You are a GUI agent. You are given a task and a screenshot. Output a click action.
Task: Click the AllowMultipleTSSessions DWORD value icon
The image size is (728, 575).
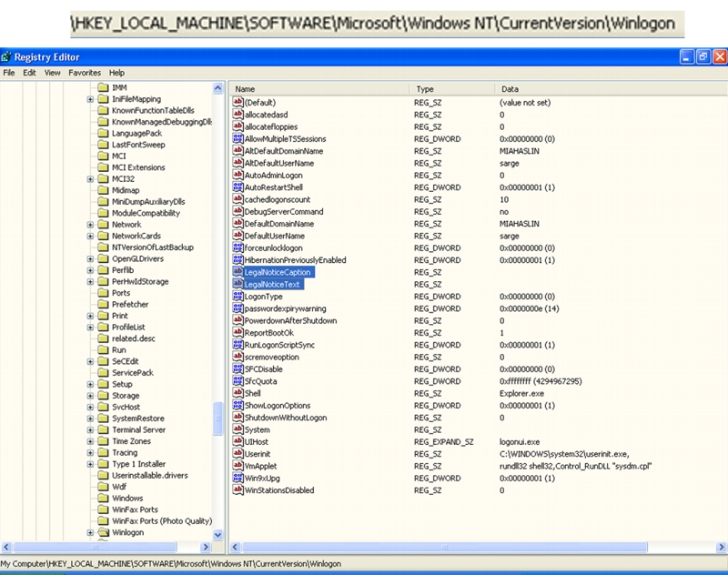click(238, 138)
